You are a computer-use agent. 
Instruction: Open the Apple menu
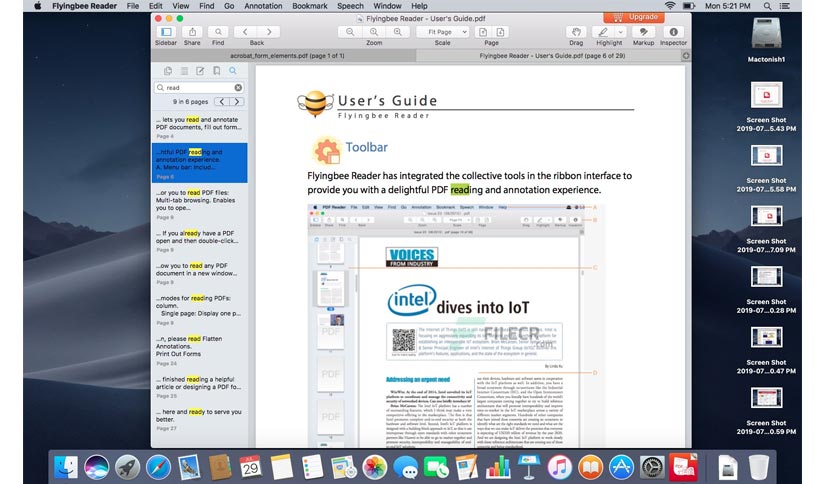point(38,6)
